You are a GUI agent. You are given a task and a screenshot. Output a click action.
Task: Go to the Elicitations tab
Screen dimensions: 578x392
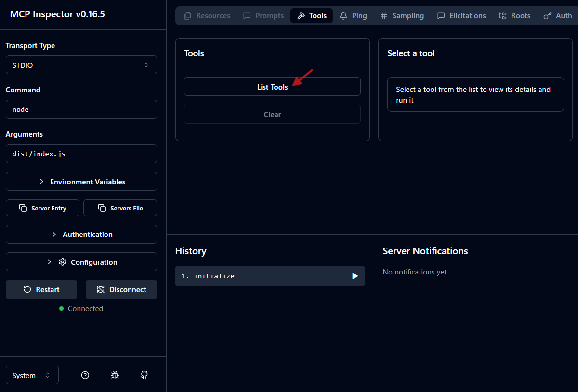[x=461, y=15]
